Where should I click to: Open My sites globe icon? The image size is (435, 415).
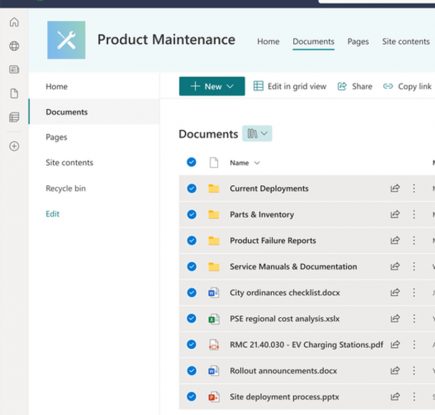14,46
